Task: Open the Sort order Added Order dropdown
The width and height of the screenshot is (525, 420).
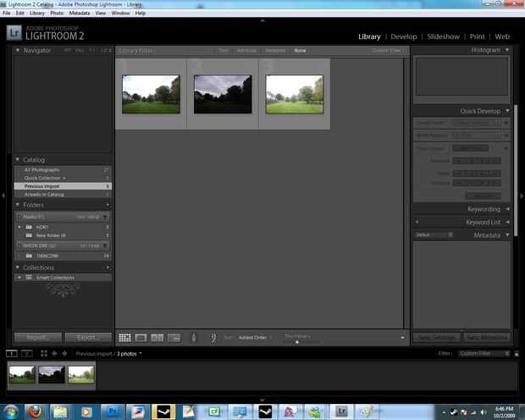Action: click(256, 337)
